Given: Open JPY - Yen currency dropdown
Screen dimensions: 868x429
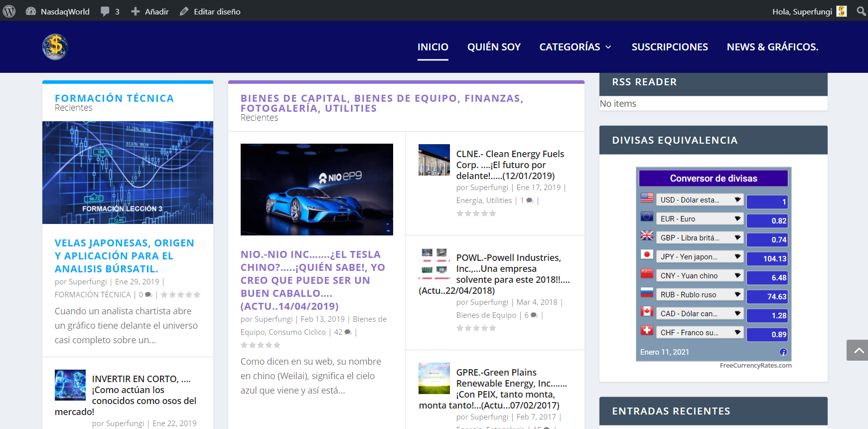Looking at the screenshot, I should (x=700, y=256).
